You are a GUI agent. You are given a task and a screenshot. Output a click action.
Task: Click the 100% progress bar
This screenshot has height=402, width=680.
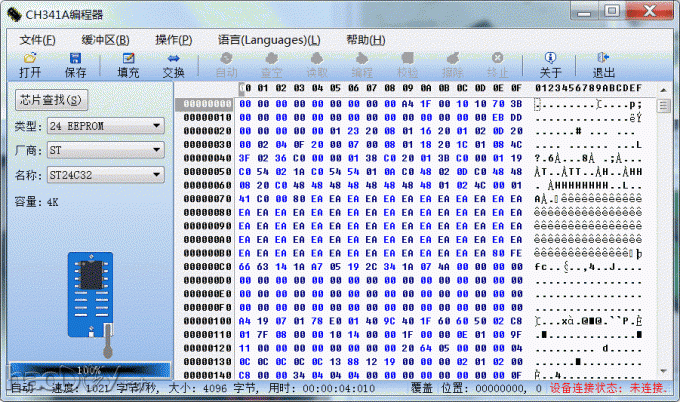88,369
